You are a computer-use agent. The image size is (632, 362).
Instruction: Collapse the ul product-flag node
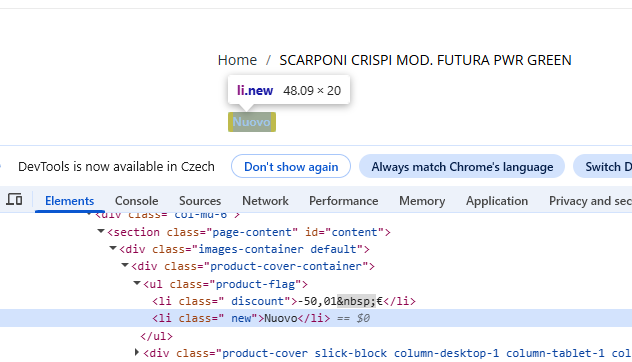click(x=137, y=283)
